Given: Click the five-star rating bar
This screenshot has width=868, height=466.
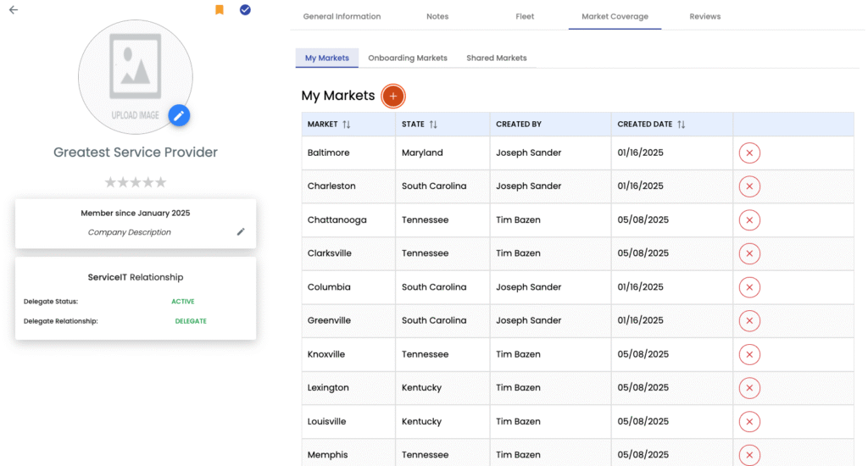Looking at the screenshot, I should point(136,182).
